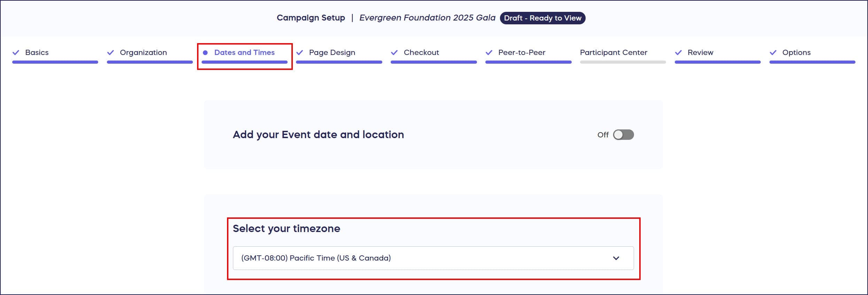Click the checkmark icon beside Review
Screen dimensions: 868x295
(x=678, y=53)
